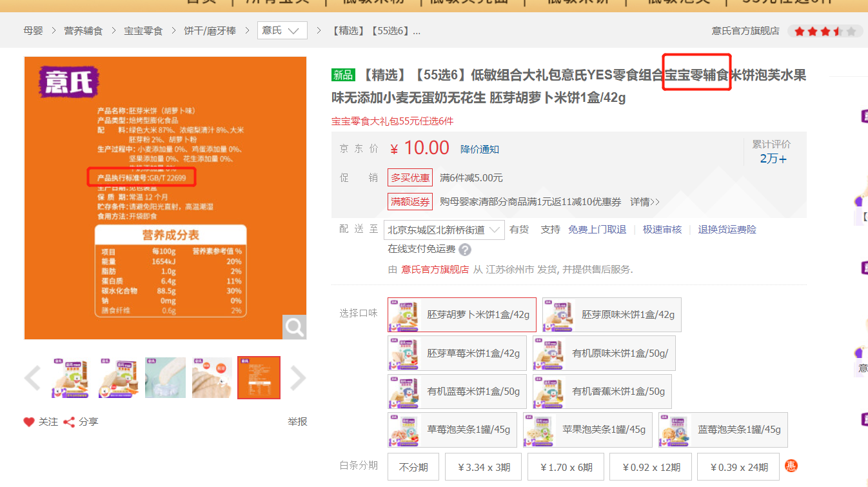Click the 极速审核 service link
The width and height of the screenshot is (868, 487).
(662, 230)
